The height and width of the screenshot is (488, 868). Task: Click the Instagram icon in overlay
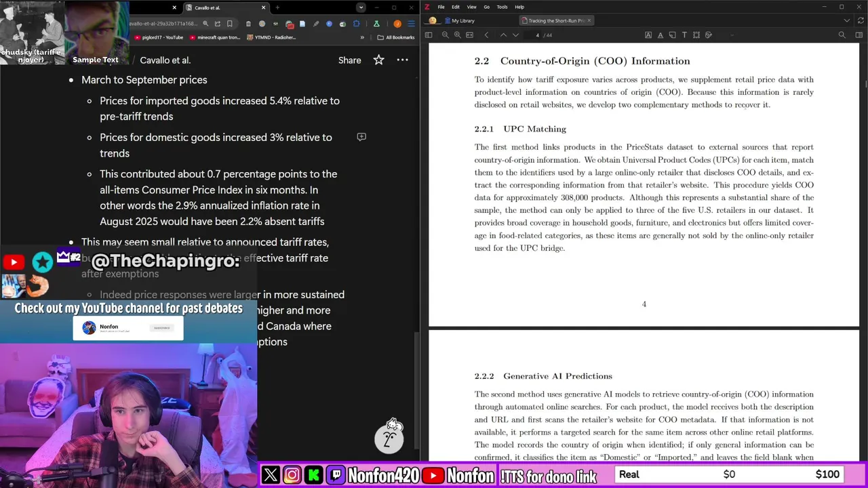tap(292, 475)
